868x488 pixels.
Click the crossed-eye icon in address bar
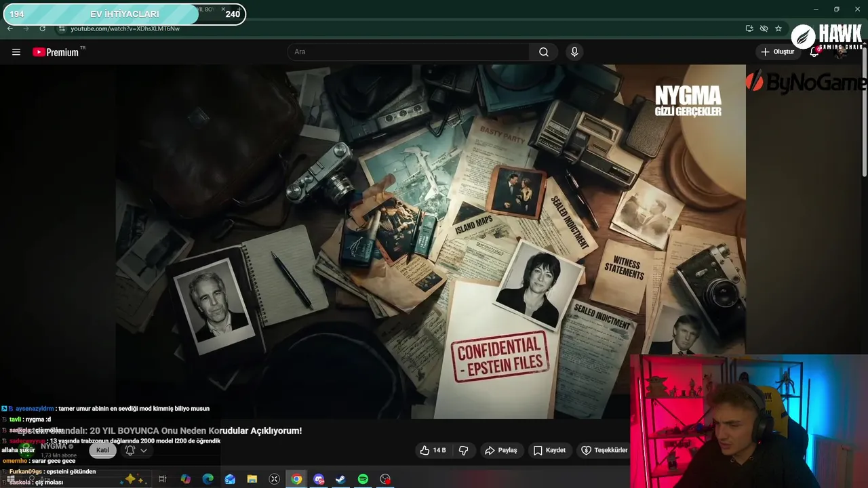[x=764, y=28]
